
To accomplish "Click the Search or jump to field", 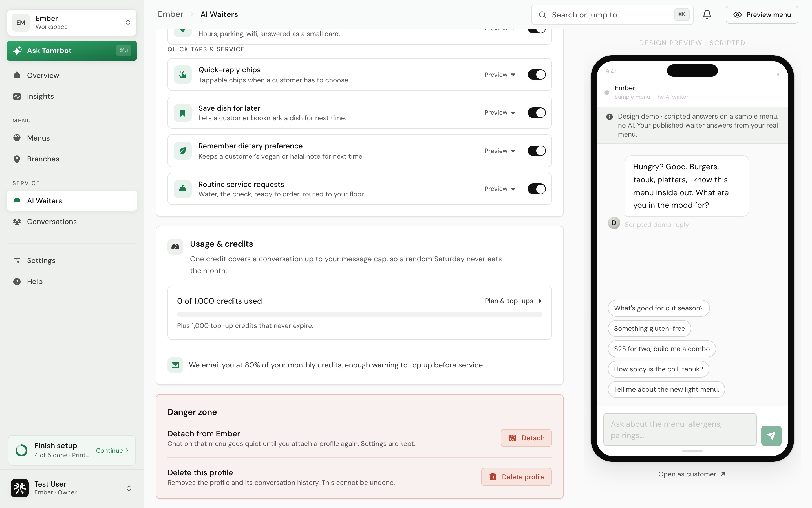I will [x=612, y=15].
